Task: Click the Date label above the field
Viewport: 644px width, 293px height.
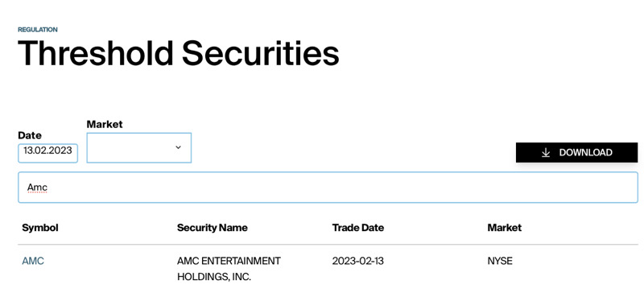Action: pyautogui.click(x=30, y=135)
